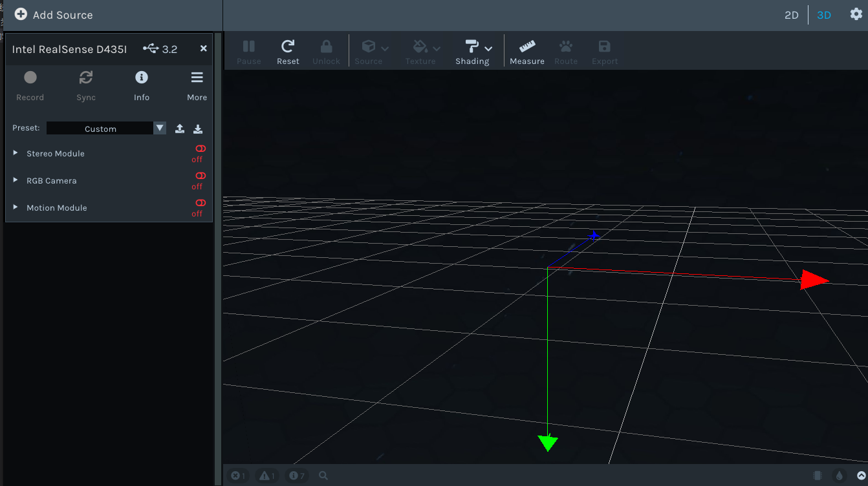This screenshot has height=486, width=868.
Task: Open settings via the gear icon
Action: pyautogui.click(x=856, y=14)
